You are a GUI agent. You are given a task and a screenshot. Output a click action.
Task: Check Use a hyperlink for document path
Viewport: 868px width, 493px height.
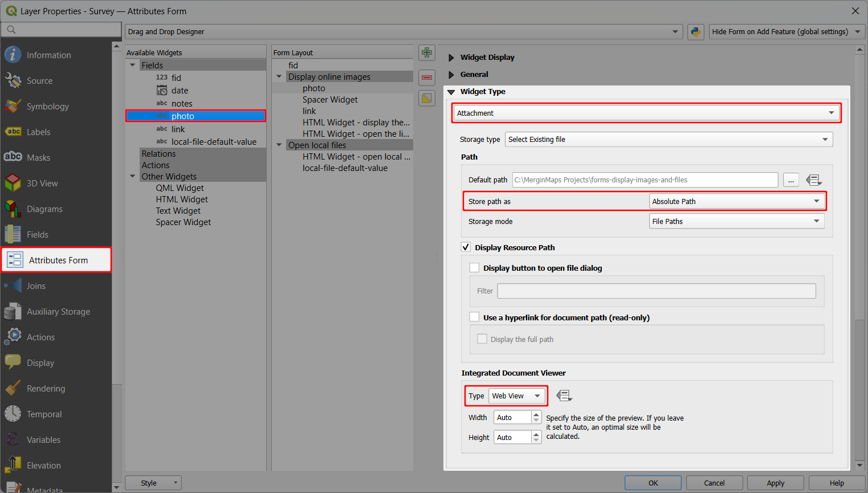point(474,317)
